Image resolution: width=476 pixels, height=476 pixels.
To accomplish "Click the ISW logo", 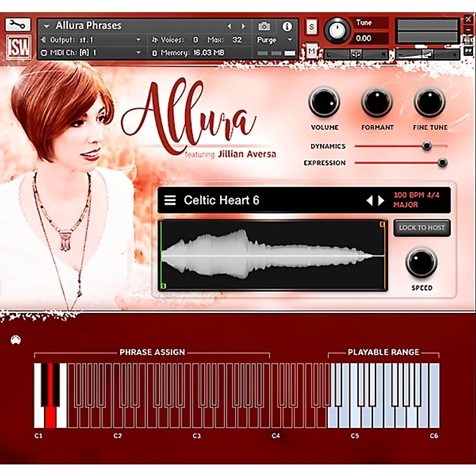I will [x=18, y=47].
